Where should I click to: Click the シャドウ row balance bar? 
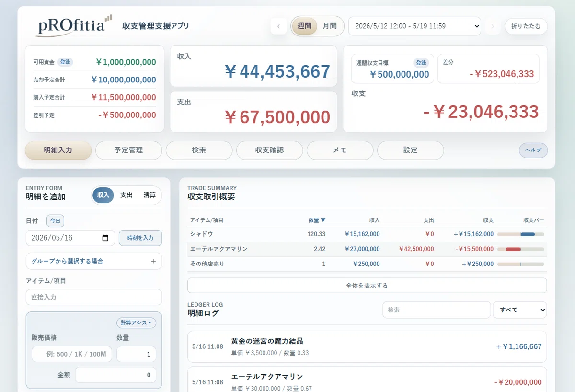coord(521,234)
